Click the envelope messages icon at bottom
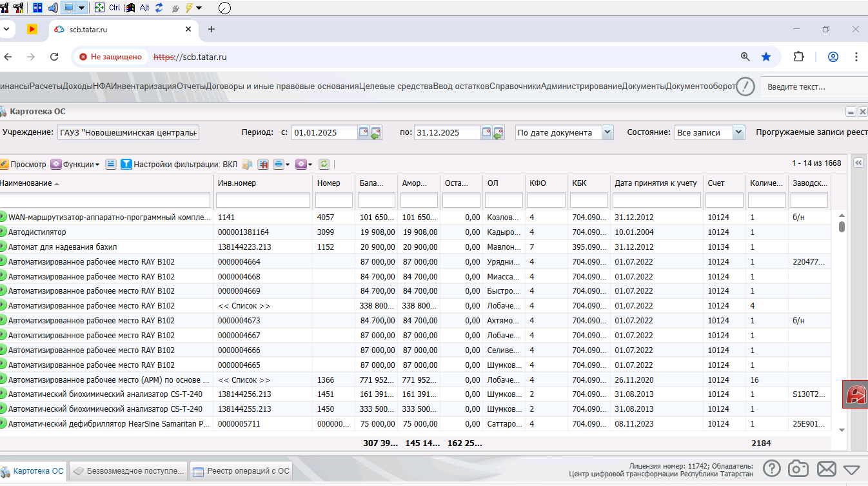 click(826, 469)
